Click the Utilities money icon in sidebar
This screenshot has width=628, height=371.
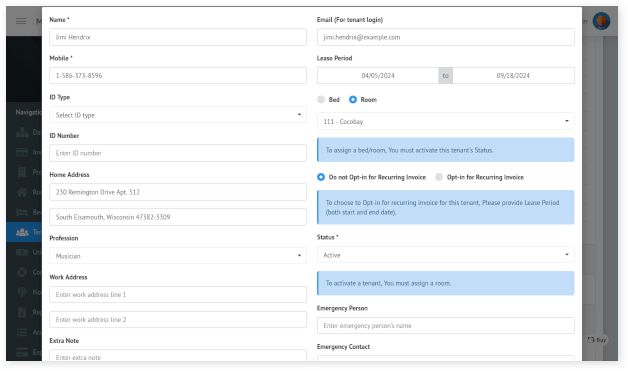22,252
